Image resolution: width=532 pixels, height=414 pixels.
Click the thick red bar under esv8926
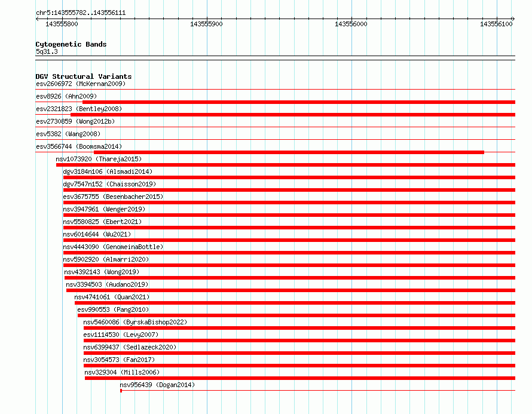pyautogui.click(x=299, y=102)
